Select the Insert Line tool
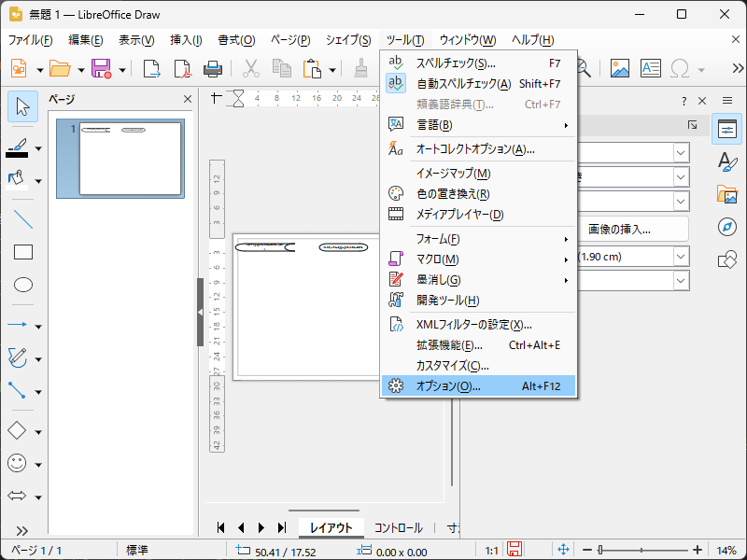The width and height of the screenshot is (747, 560). pyautogui.click(x=22, y=219)
